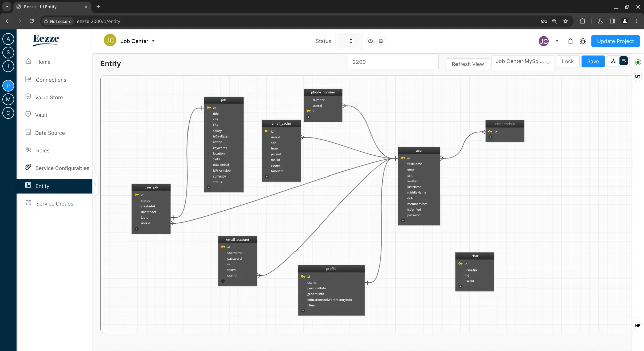Click the bug debug icon in header
Image resolution: width=644 pixels, height=351 pixels.
click(x=583, y=41)
